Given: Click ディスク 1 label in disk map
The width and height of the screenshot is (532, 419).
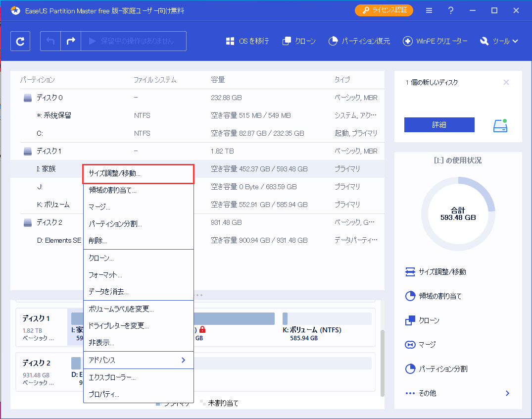Looking at the screenshot, I should tap(36, 318).
